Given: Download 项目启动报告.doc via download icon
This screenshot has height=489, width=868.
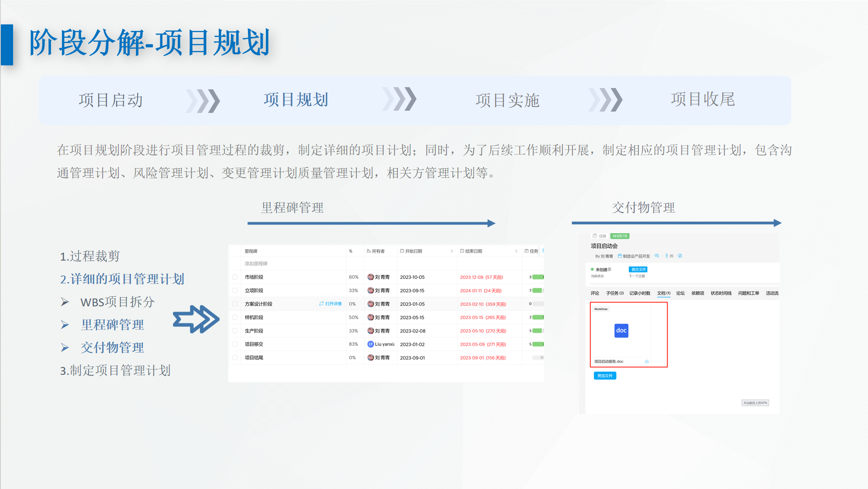Looking at the screenshot, I should click(647, 361).
